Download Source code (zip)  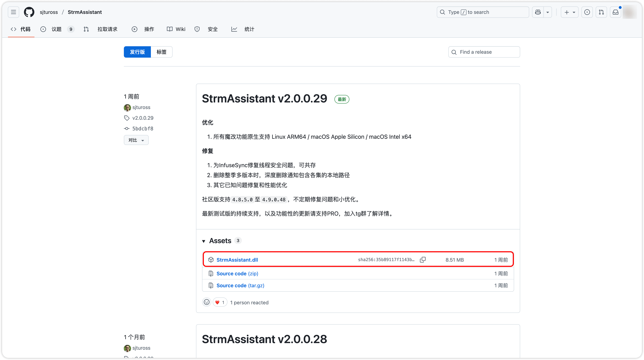click(237, 273)
